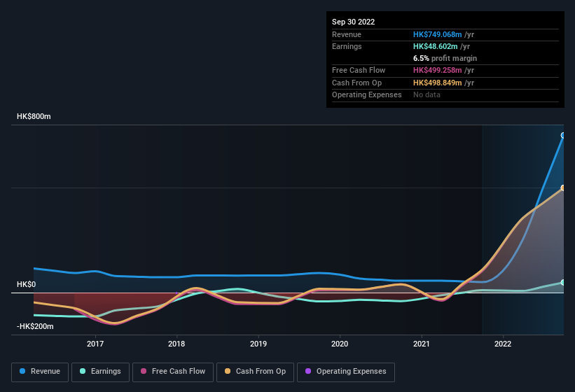Toggle the Revenue legend button
Image resolution: width=575 pixels, height=392 pixels.
(x=40, y=372)
